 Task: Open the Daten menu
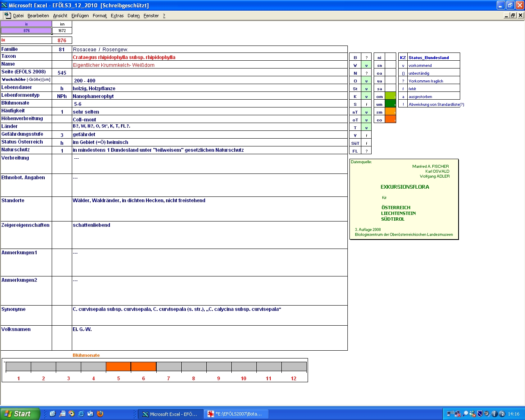[133, 16]
